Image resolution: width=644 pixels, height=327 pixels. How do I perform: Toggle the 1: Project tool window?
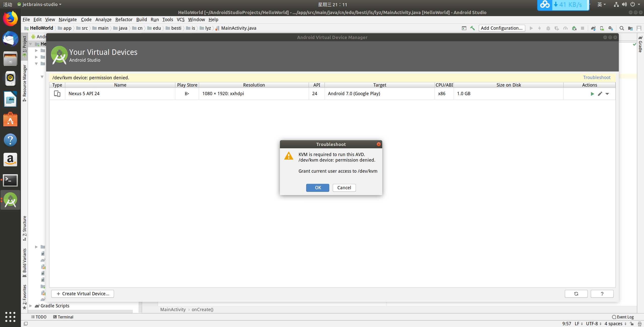(24, 46)
